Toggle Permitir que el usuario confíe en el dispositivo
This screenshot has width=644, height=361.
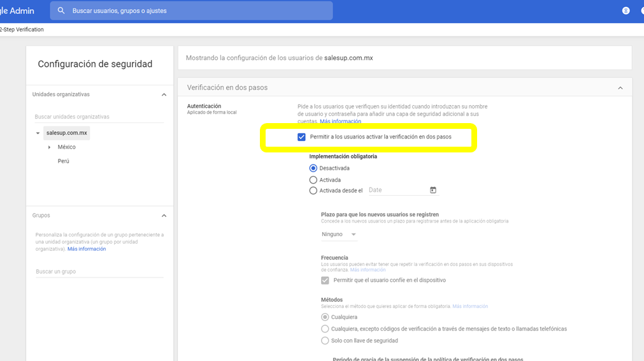(x=325, y=281)
